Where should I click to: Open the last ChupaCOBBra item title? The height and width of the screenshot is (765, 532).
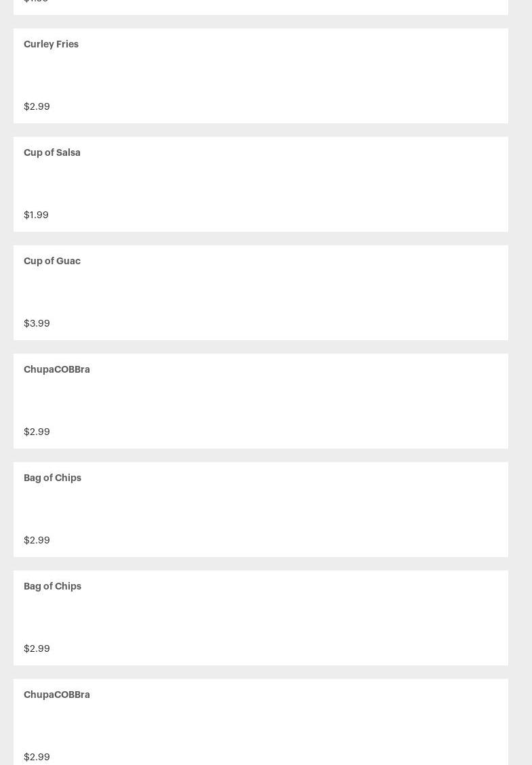pos(57,695)
